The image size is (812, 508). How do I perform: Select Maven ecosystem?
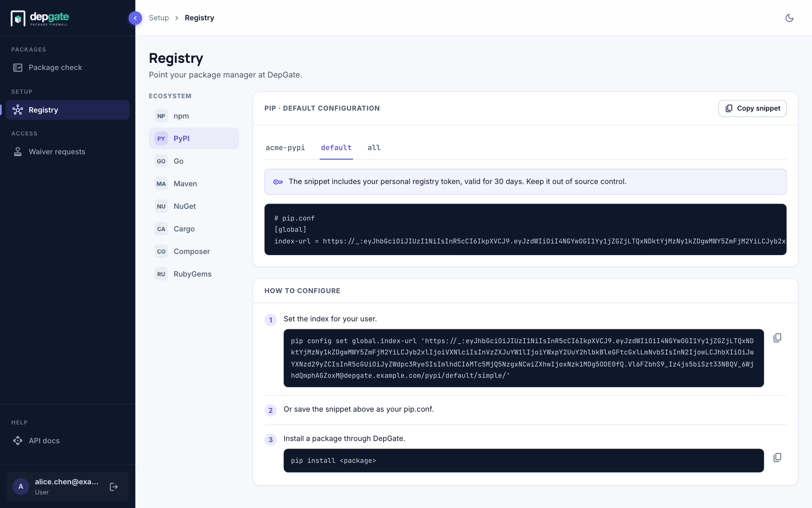(194, 184)
